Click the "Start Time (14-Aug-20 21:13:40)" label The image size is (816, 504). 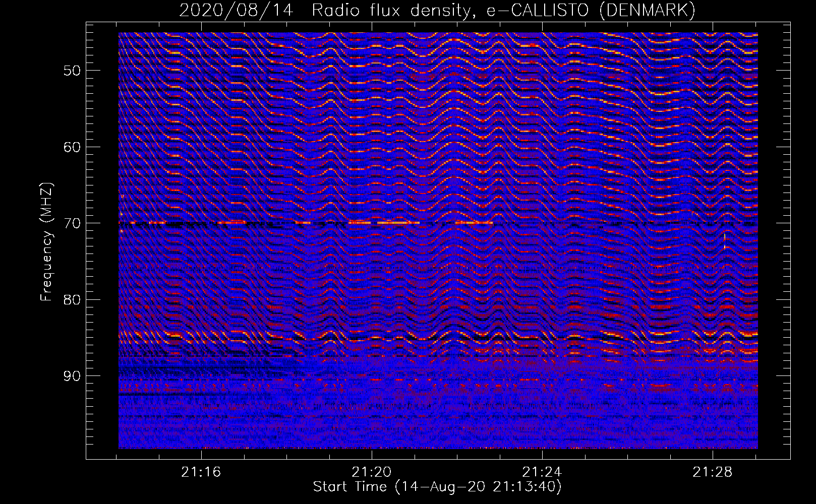[437, 487]
